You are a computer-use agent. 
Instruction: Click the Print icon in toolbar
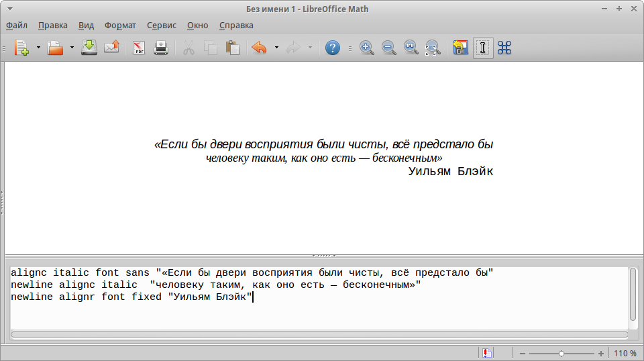pos(161,48)
